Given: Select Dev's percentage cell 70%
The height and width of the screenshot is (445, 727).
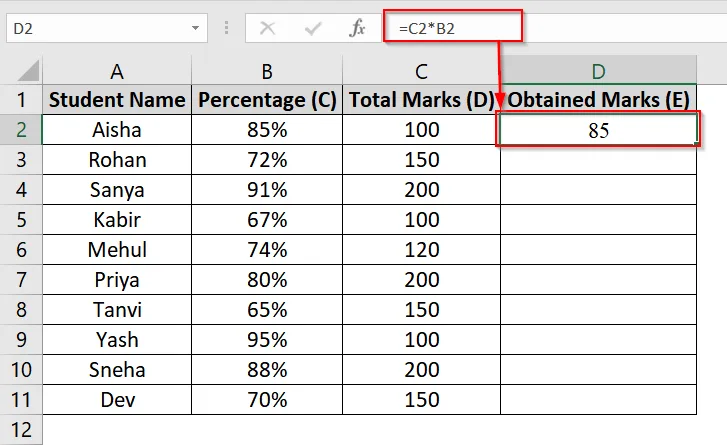Looking at the screenshot, I should tap(267, 400).
